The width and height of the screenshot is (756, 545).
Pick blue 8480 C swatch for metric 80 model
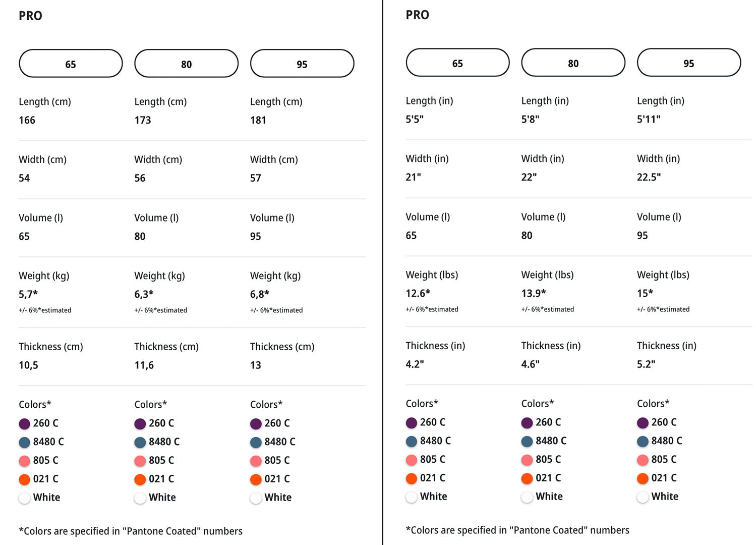point(140,442)
